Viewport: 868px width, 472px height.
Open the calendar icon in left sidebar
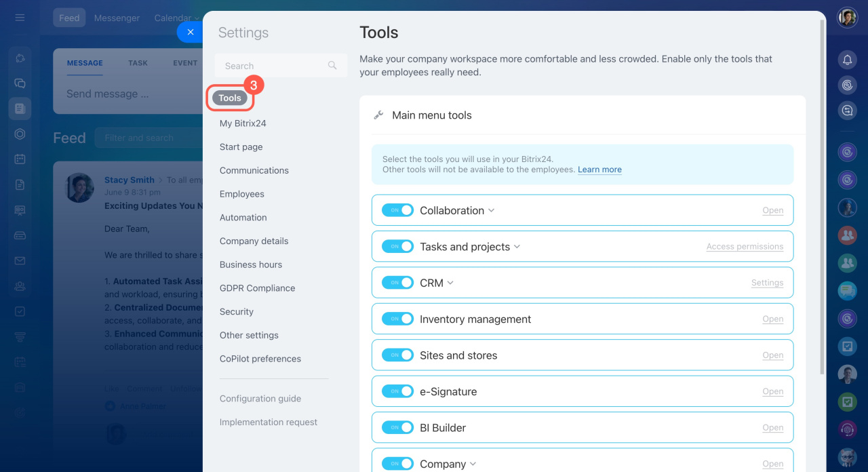[x=20, y=159]
